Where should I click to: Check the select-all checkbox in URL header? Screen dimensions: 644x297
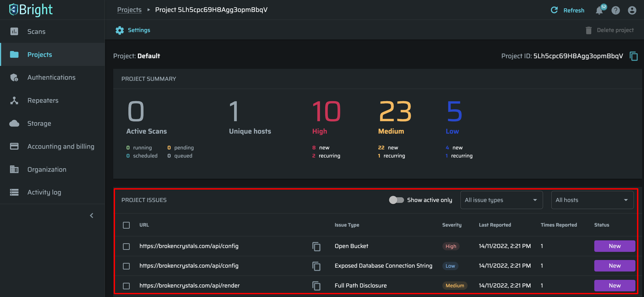coord(126,225)
